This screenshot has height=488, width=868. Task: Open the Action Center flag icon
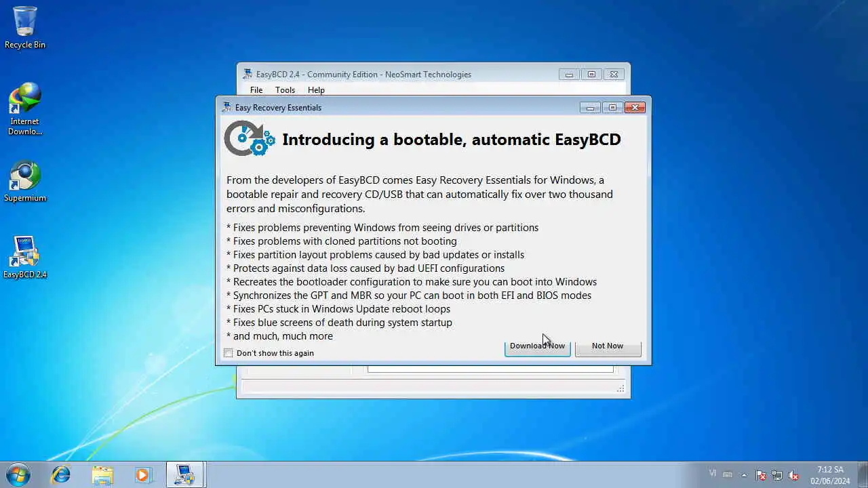click(x=761, y=475)
